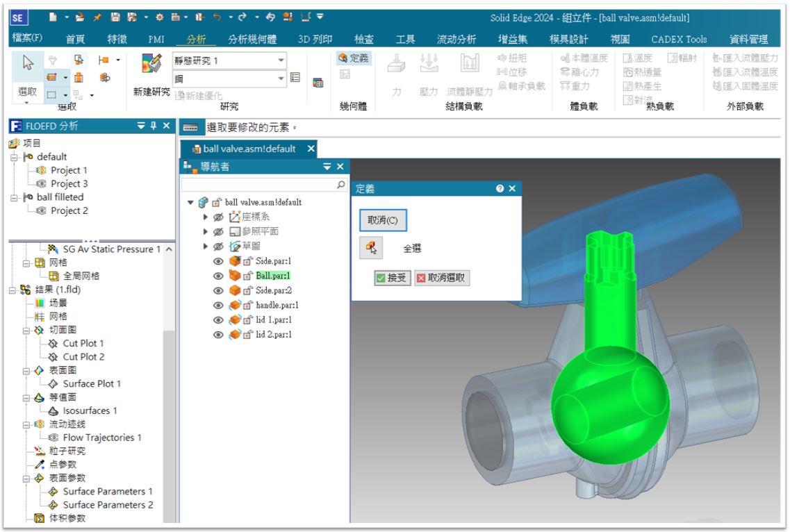Open the 鋼 material dropdown
The height and width of the screenshot is (532, 790).
coord(281,78)
